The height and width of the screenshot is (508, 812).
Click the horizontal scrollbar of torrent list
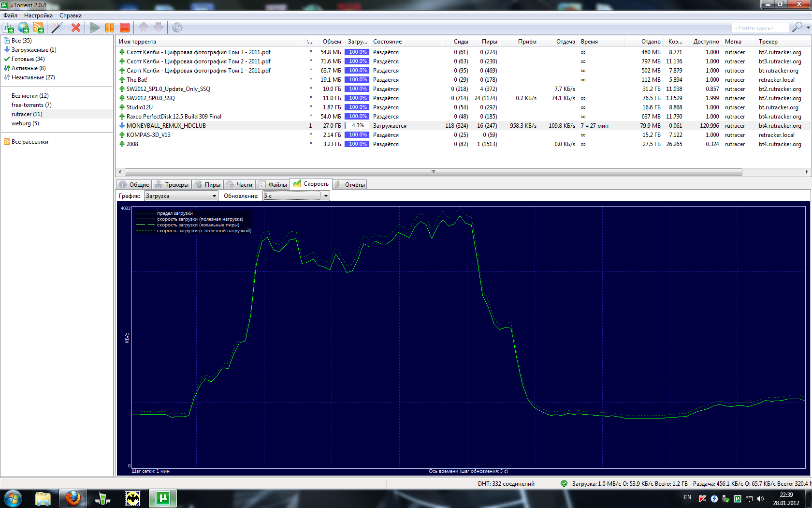point(434,172)
